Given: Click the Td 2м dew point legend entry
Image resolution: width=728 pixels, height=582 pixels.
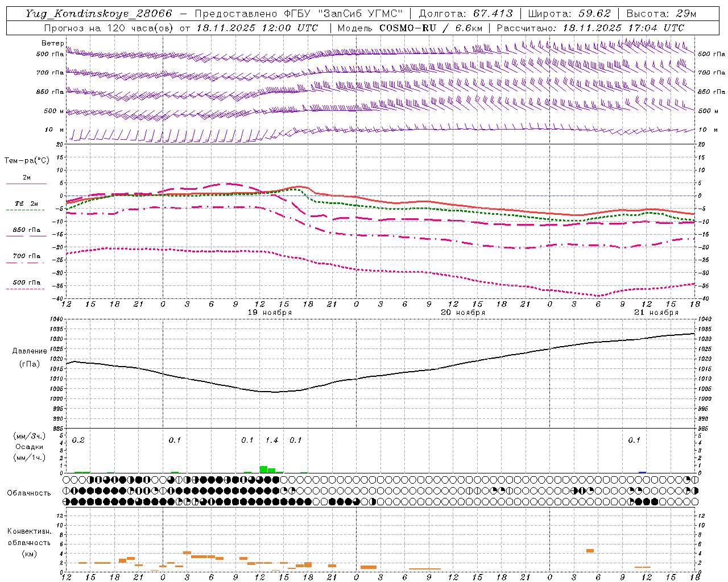Looking at the screenshot, I should (x=26, y=203).
